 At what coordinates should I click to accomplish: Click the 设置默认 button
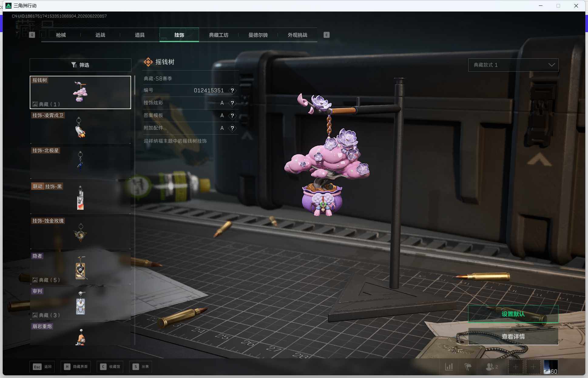[x=513, y=314]
